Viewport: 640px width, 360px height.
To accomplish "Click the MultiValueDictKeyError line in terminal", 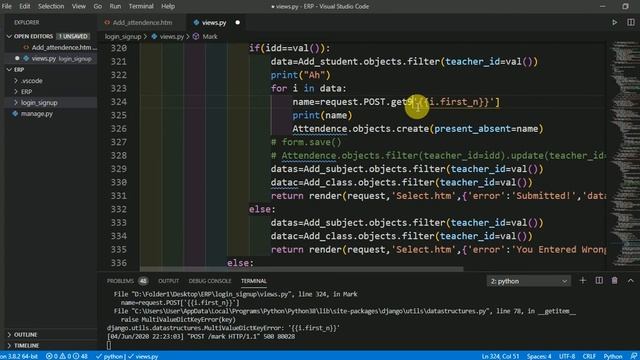I will (223, 328).
